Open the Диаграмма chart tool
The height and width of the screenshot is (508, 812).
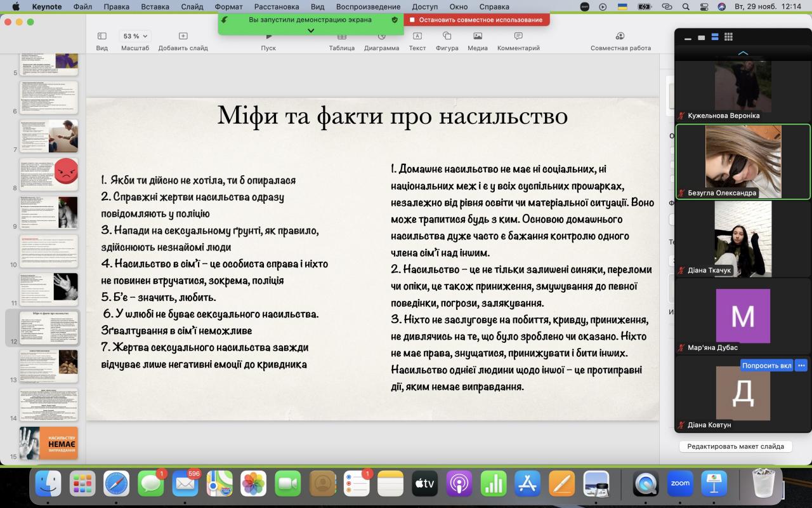click(381, 37)
